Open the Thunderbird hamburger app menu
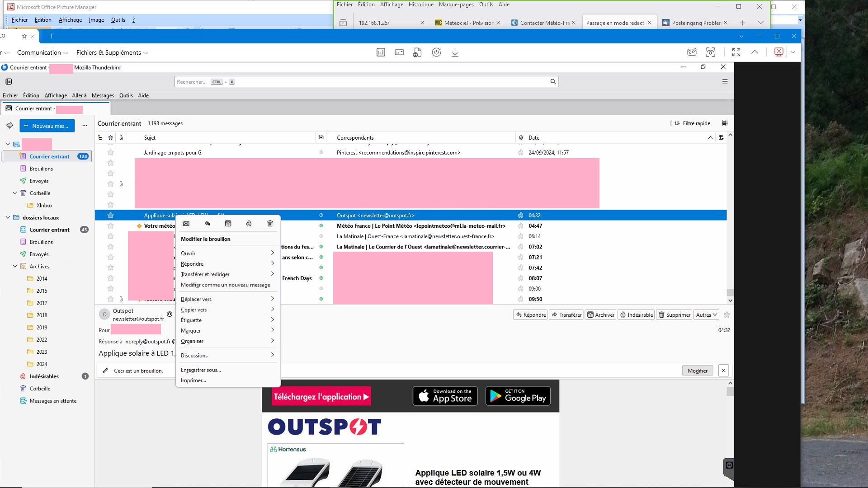This screenshot has width=868, height=488. [725, 82]
